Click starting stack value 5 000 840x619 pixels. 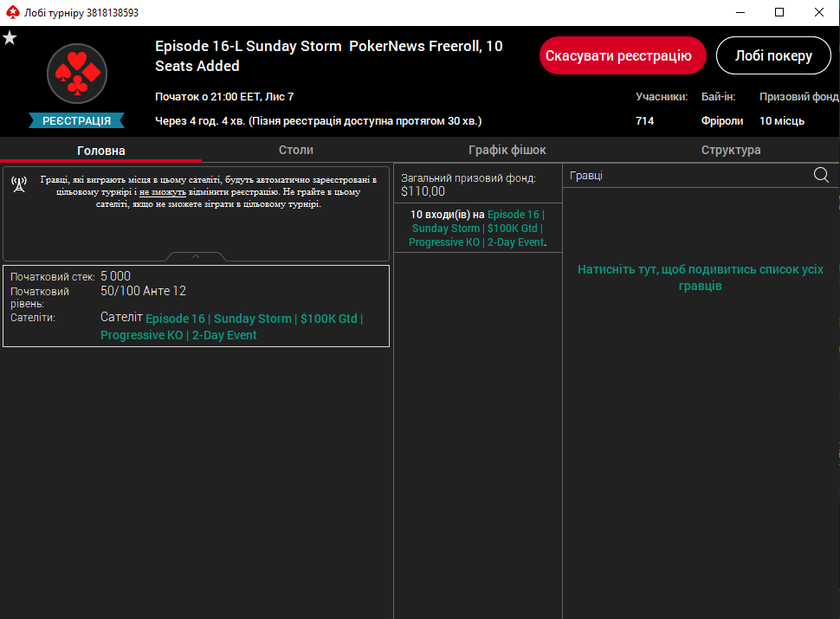click(116, 276)
